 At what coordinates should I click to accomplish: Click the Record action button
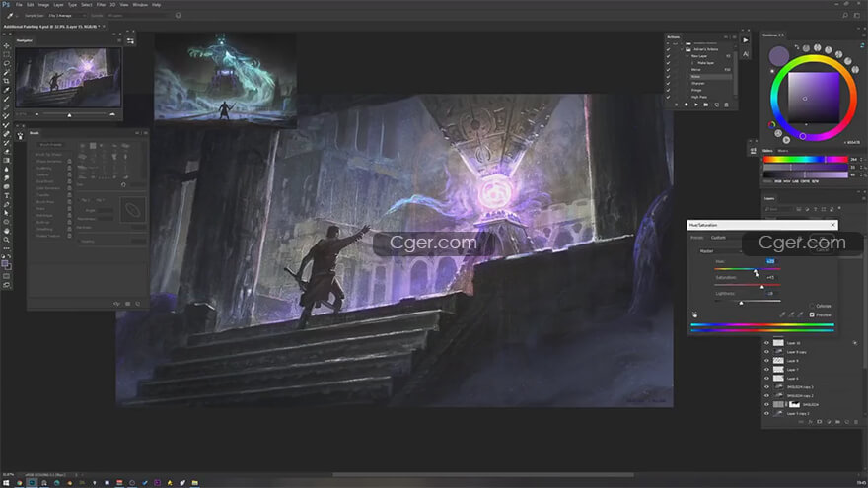[x=686, y=105]
